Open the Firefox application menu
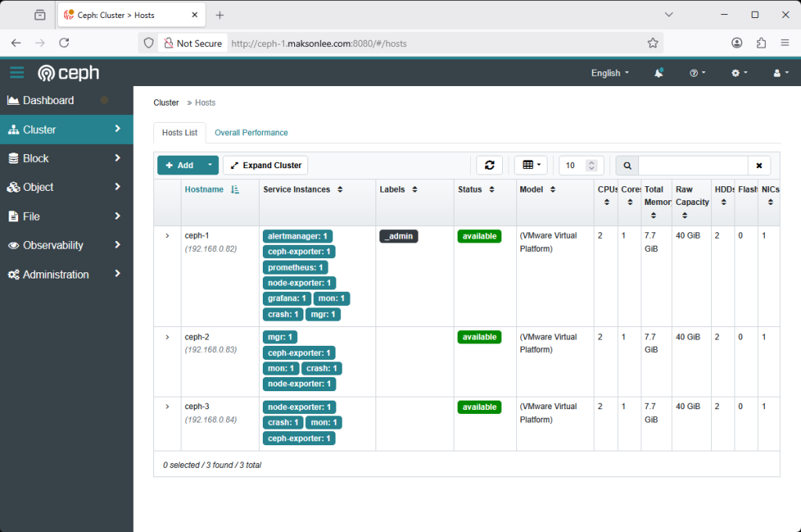 785,43
